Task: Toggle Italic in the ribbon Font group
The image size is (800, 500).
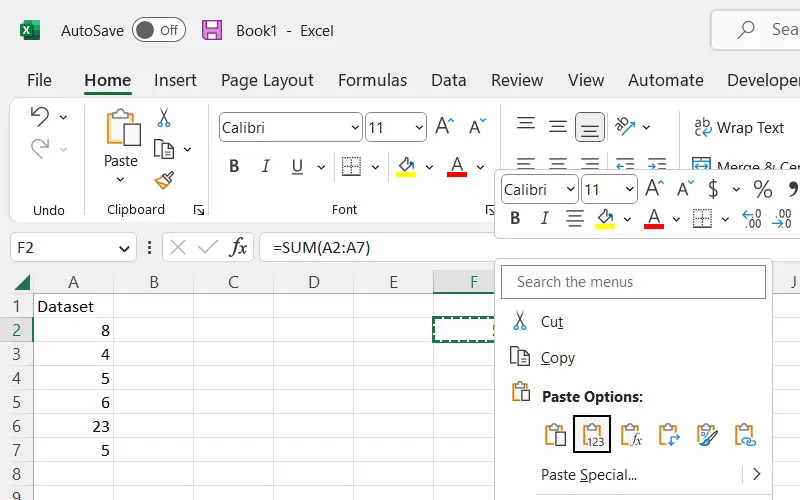Action: pyautogui.click(x=265, y=166)
